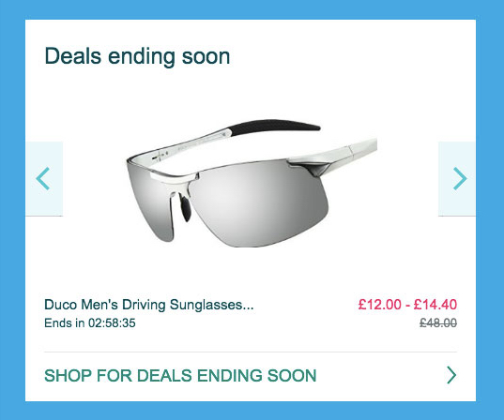Click the £14.40 upper price value
The height and width of the screenshot is (420, 504).
(435, 305)
